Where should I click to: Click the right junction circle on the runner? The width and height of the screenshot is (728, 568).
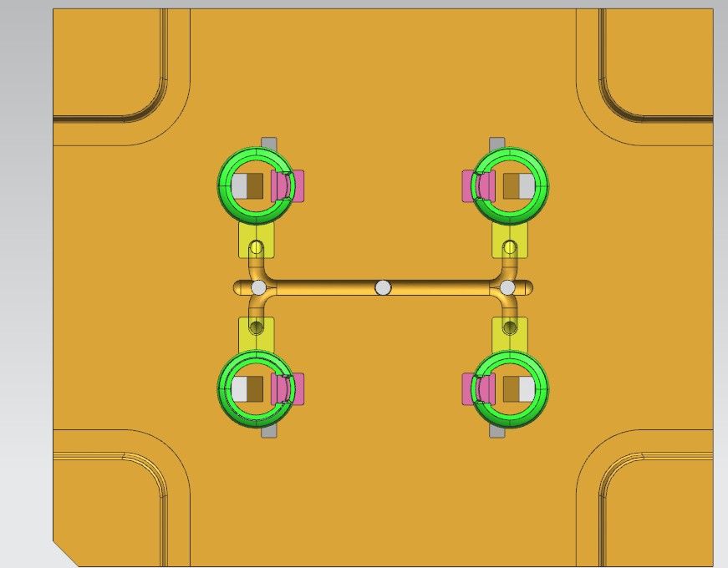[507, 288]
